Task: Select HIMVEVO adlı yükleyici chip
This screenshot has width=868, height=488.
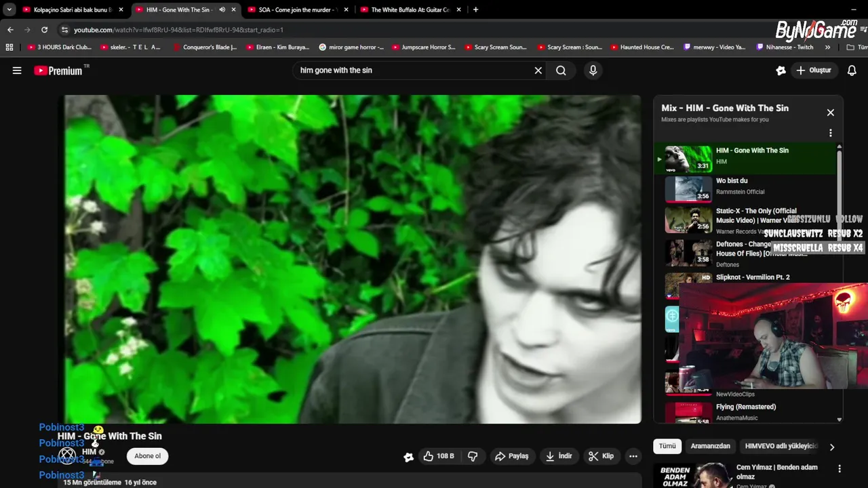Action: point(781,446)
